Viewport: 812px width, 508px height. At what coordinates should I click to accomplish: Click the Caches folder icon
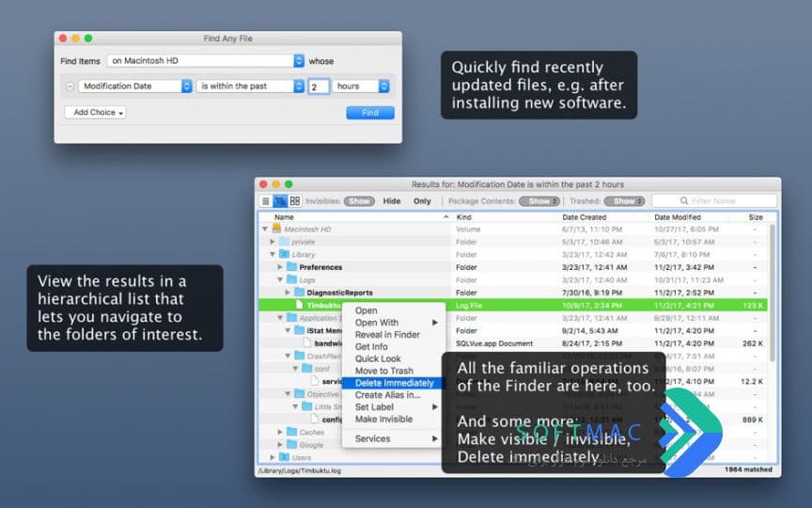pyautogui.click(x=291, y=432)
